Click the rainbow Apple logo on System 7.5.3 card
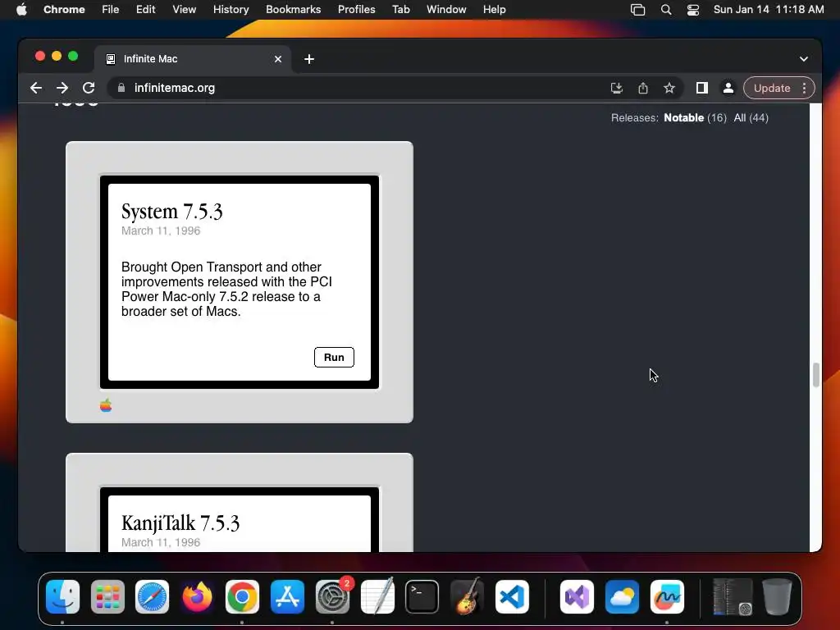The height and width of the screenshot is (630, 840). point(106,405)
